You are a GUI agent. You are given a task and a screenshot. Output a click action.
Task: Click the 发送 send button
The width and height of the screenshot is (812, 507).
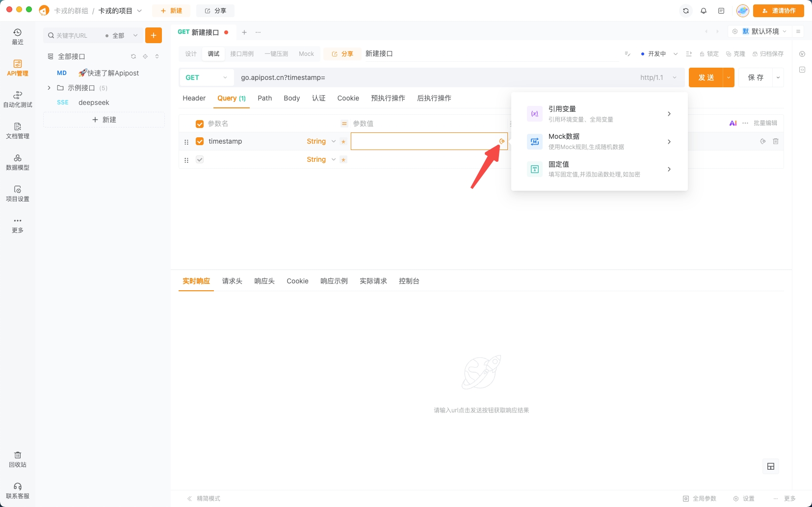click(x=706, y=77)
